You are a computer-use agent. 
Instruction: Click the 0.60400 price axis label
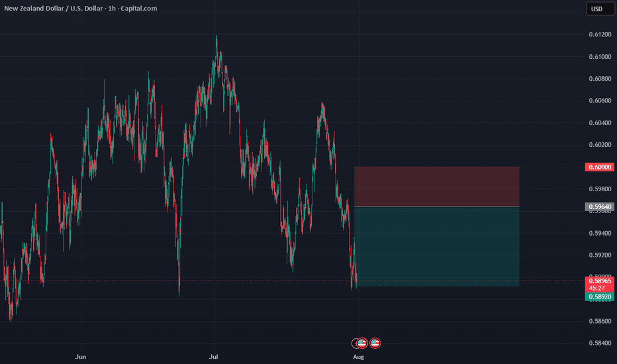(x=600, y=123)
